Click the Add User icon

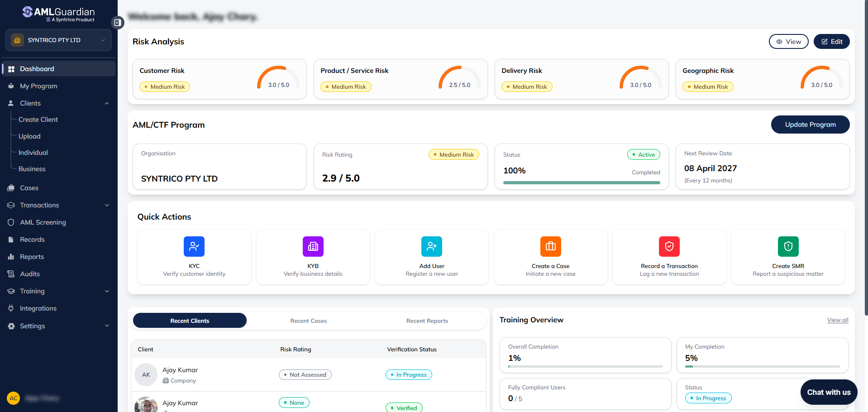coord(432,246)
